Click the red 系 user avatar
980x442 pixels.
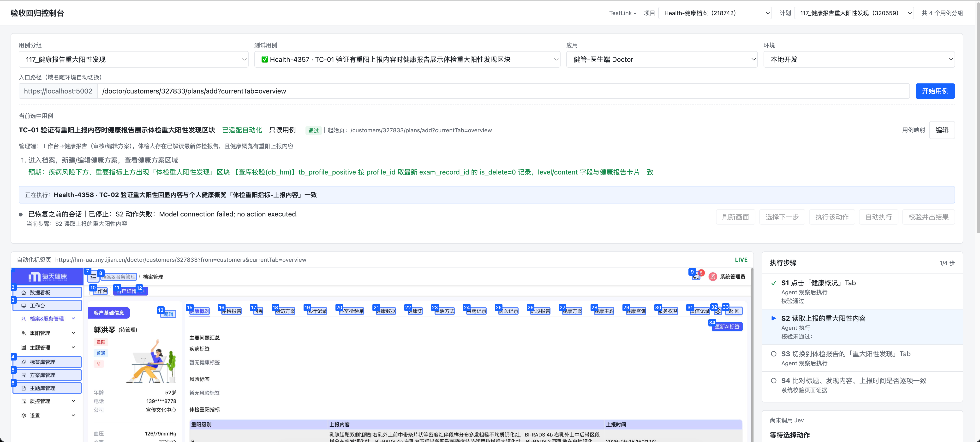click(712, 277)
